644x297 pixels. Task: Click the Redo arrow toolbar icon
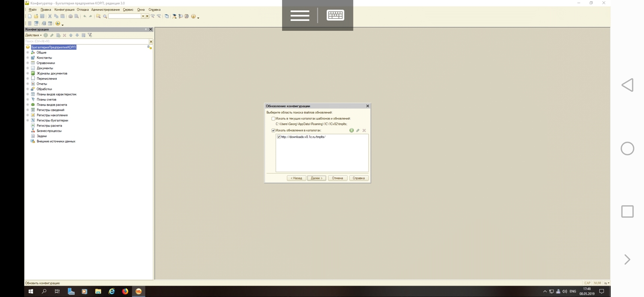click(91, 16)
